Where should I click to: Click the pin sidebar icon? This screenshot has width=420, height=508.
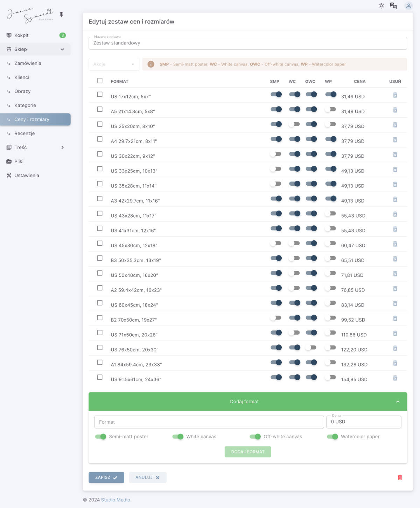click(x=61, y=14)
